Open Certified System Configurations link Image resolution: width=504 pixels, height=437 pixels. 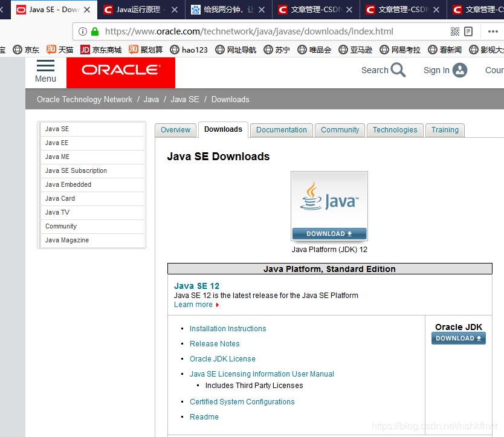242,401
